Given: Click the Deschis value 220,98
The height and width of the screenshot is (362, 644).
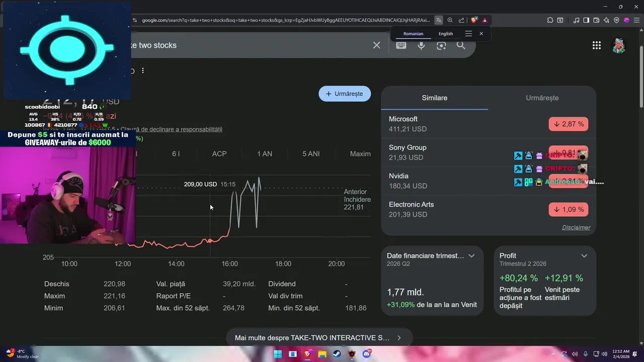Looking at the screenshot, I should pos(114,284).
